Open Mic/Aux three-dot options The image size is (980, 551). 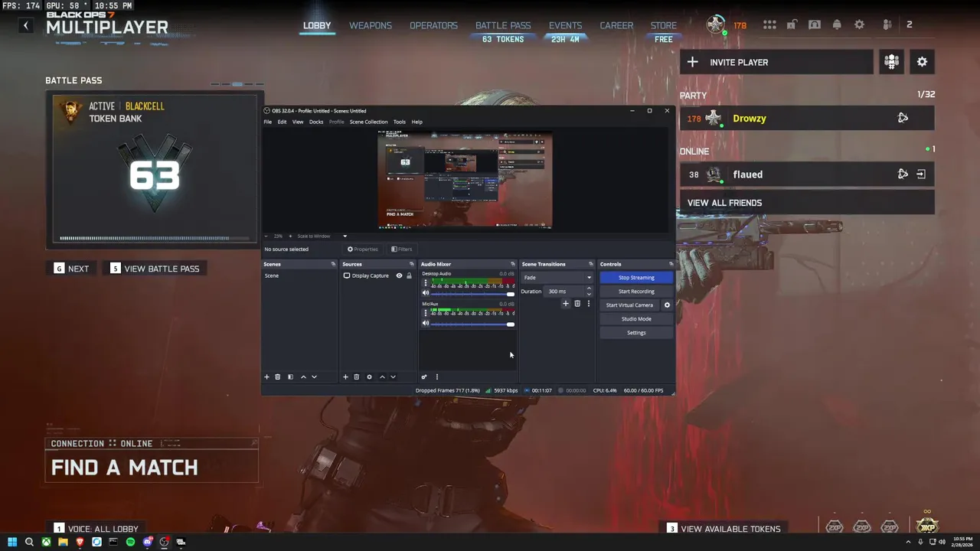tap(426, 313)
